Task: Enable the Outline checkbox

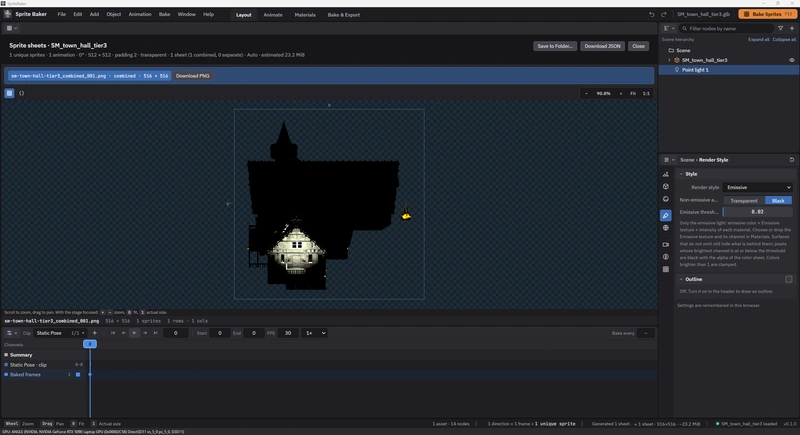Action: [x=789, y=279]
